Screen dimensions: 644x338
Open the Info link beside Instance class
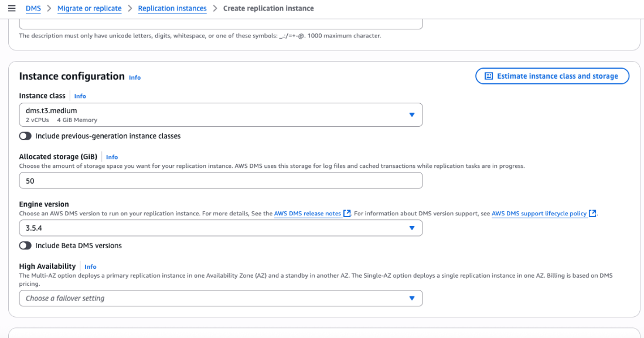(x=80, y=96)
